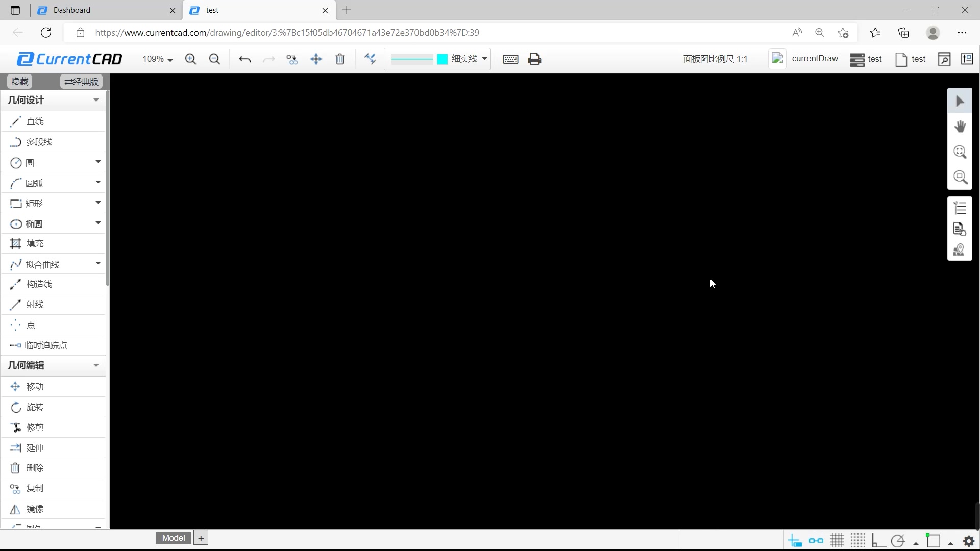Select the 镜像 mirror tool

coord(54,509)
